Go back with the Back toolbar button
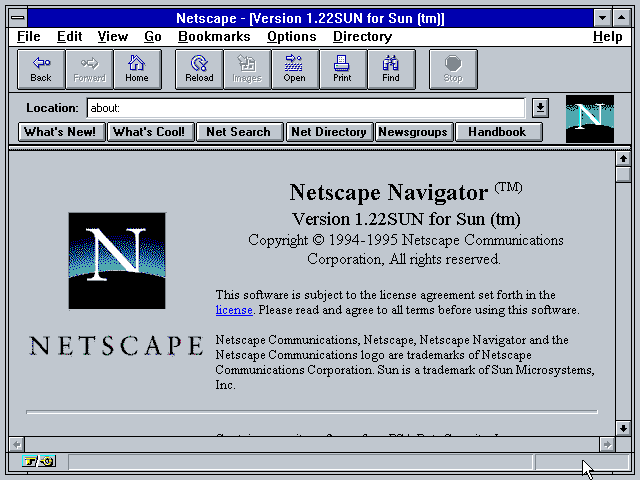Viewport: 640px width, 480px height. (41, 69)
